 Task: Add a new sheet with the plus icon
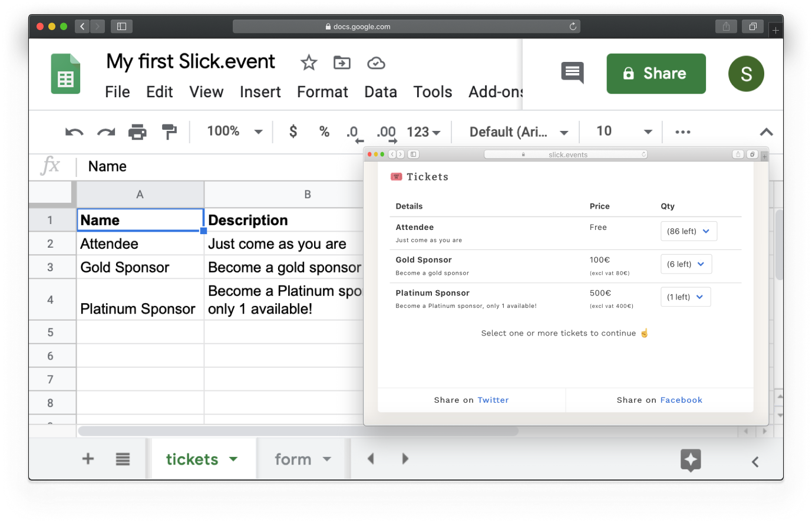coord(87,458)
